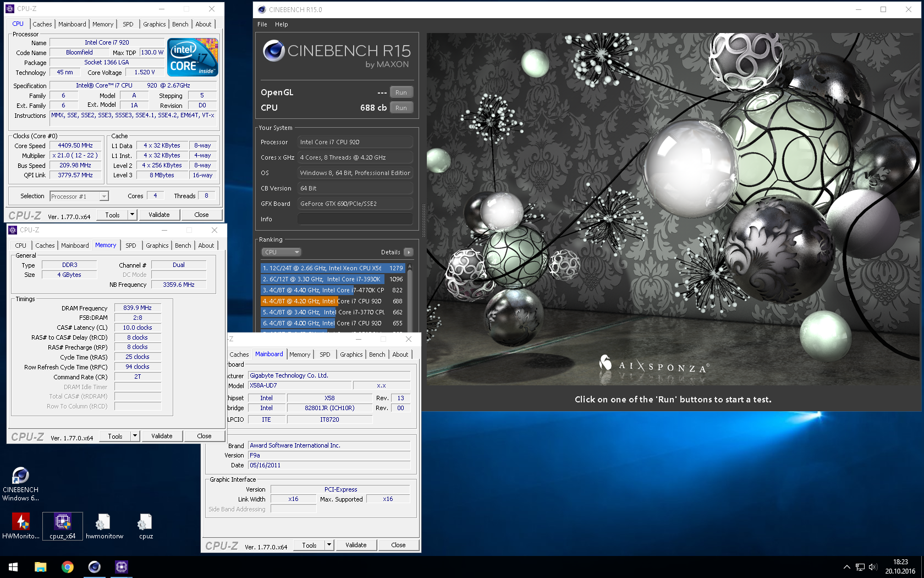Click DRAM Frequency value 839.9 MHz
This screenshot has width=924, height=578.
(137, 308)
